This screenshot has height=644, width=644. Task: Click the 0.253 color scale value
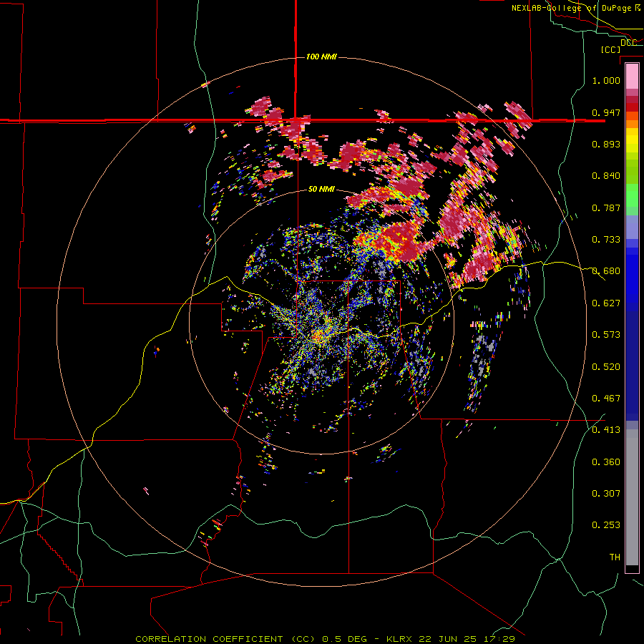click(x=606, y=525)
